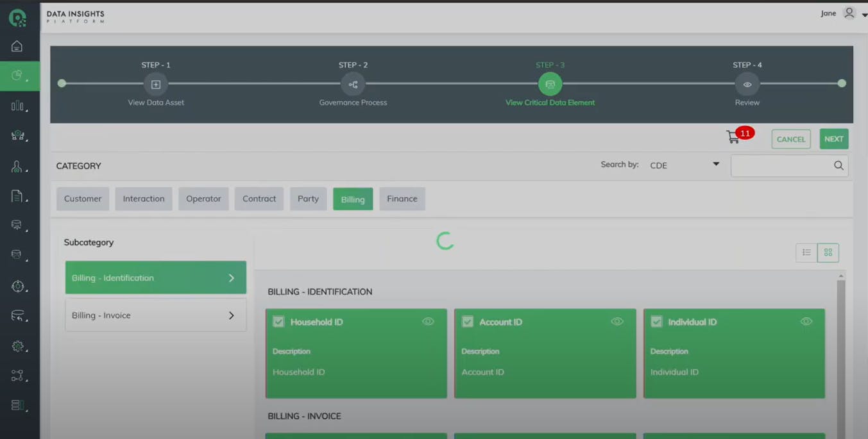Select the Interaction category tab

click(144, 199)
